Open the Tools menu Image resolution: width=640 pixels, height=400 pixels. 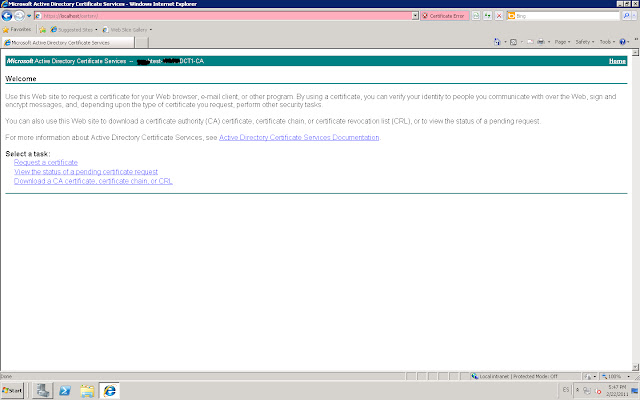[607, 42]
